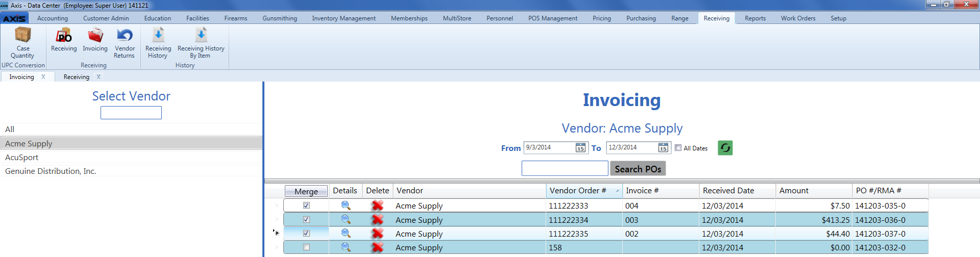View details of order 111222335

pyautogui.click(x=346, y=234)
